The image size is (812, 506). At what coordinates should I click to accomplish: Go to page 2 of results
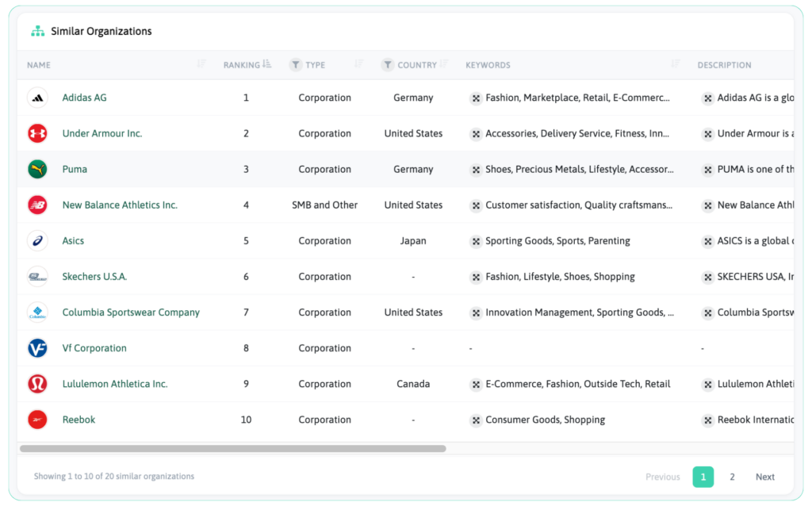[732, 477]
